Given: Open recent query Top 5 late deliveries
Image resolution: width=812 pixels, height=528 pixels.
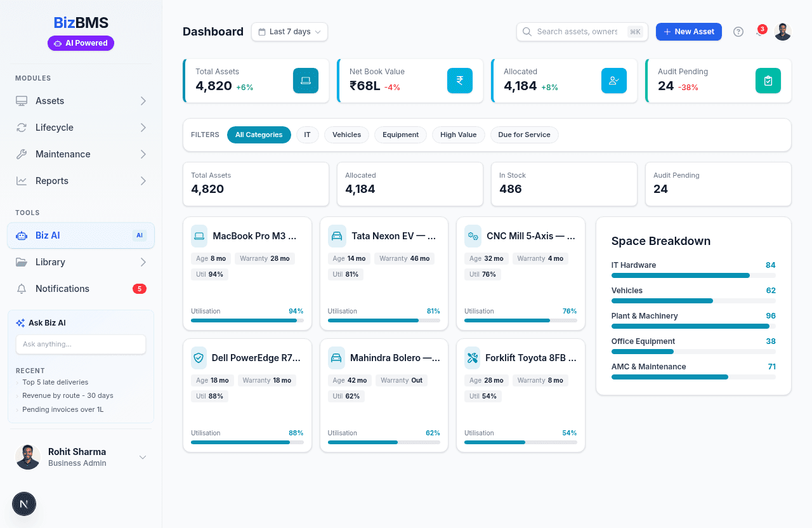Looking at the screenshot, I should (55, 382).
